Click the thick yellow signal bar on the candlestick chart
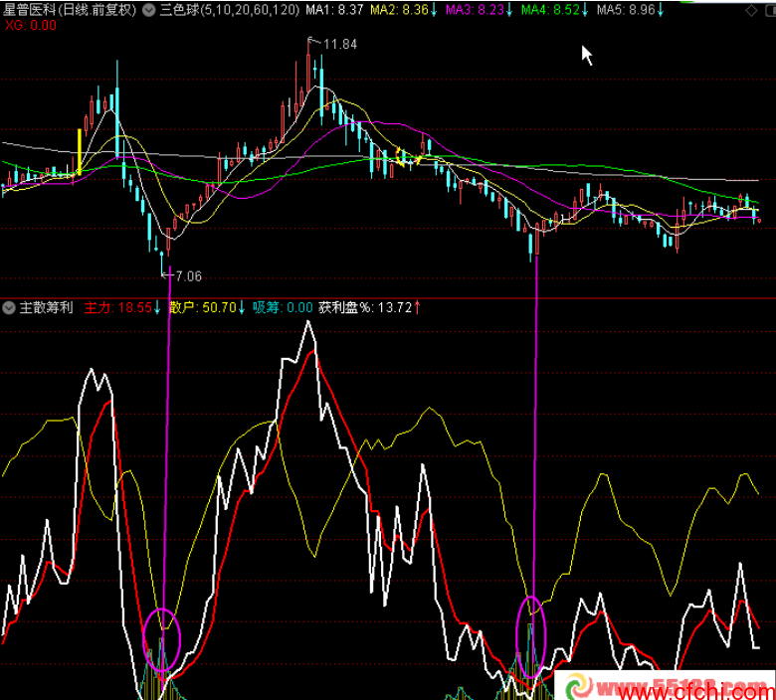 pos(80,152)
